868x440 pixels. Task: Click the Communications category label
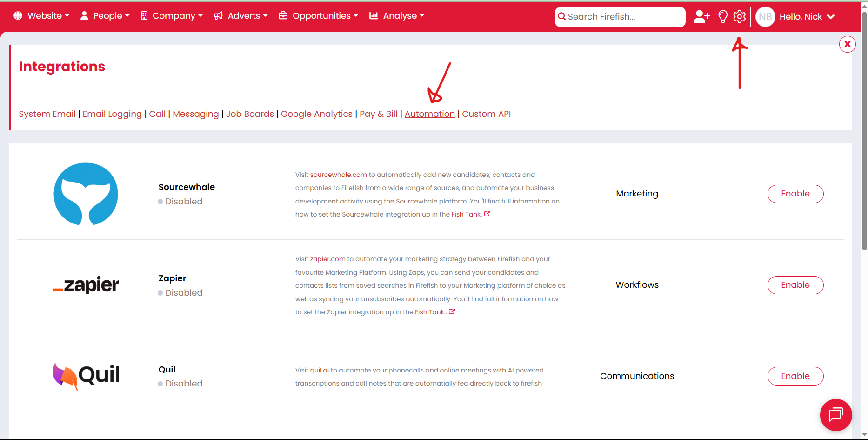tap(637, 376)
